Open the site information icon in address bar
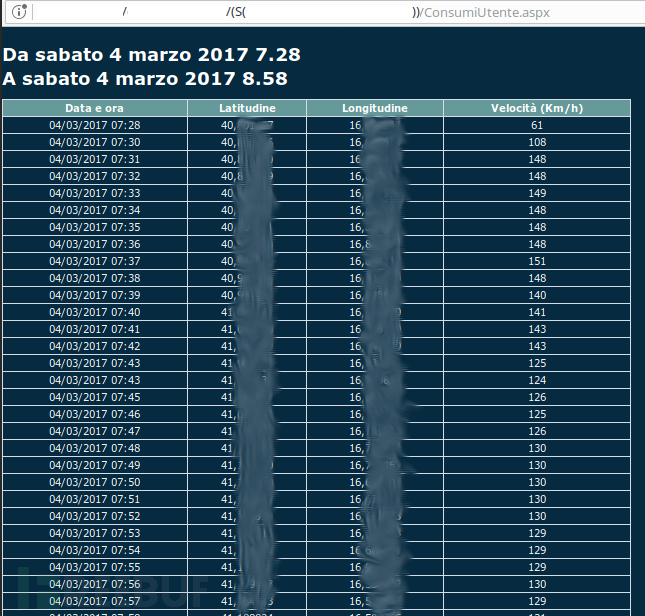The image size is (645, 616). [x=19, y=12]
